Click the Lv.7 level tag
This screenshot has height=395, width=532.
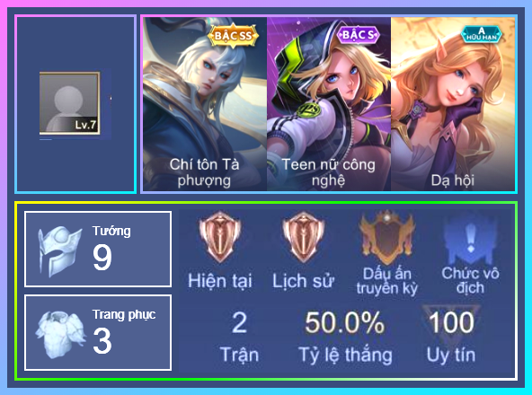pos(86,125)
